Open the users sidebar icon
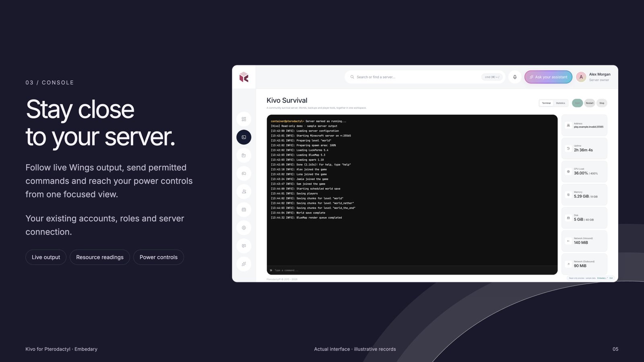 point(244,191)
